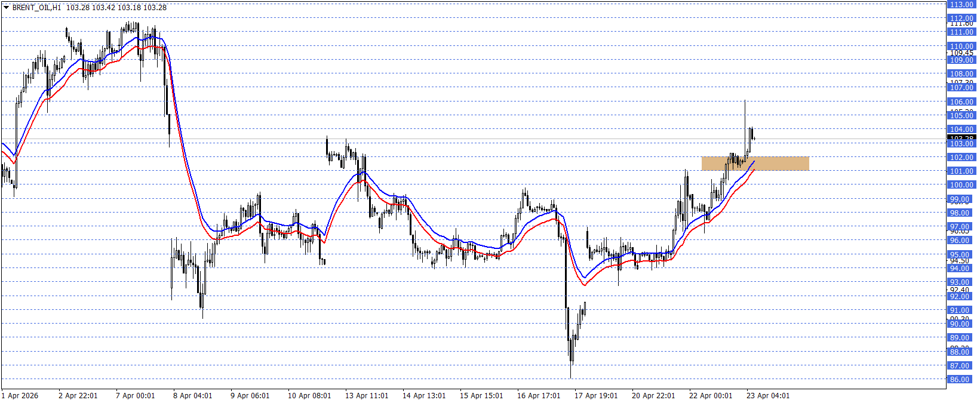980x403 pixels.
Task: Click the 9 Apr 06:01 time label
Action: click(250, 396)
